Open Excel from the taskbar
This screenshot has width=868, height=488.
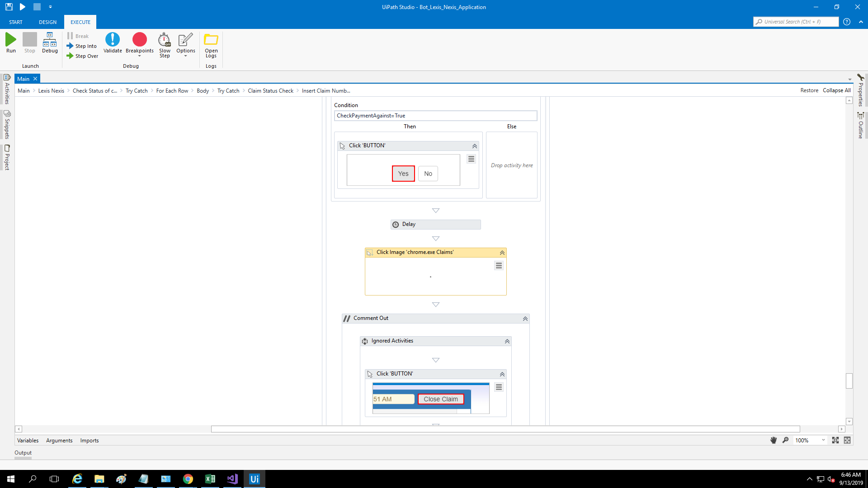click(x=210, y=479)
